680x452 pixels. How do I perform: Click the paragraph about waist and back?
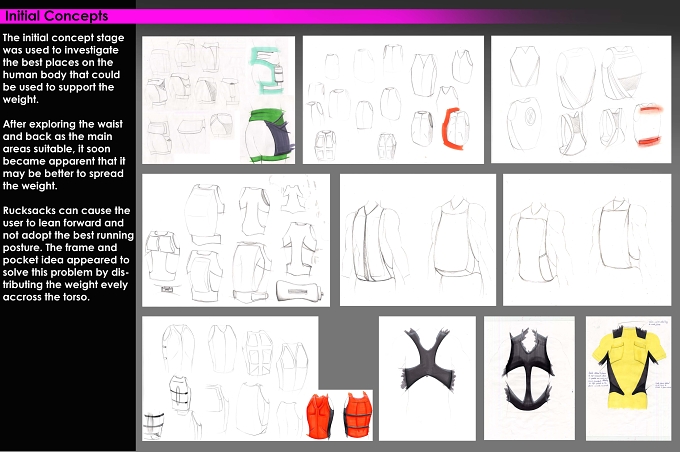click(64, 155)
